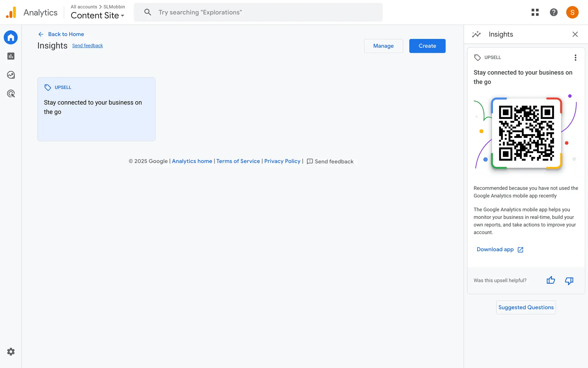Image resolution: width=588 pixels, height=368 pixels.
Task: Click the Manage button
Action: (383, 46)
